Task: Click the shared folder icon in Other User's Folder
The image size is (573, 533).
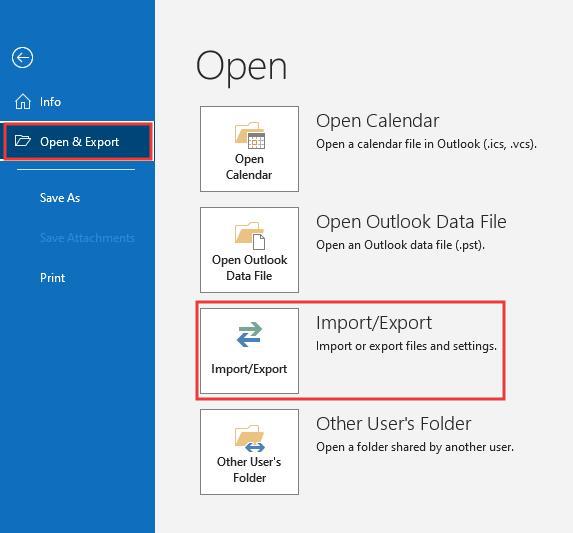Action: click(250, 438)
